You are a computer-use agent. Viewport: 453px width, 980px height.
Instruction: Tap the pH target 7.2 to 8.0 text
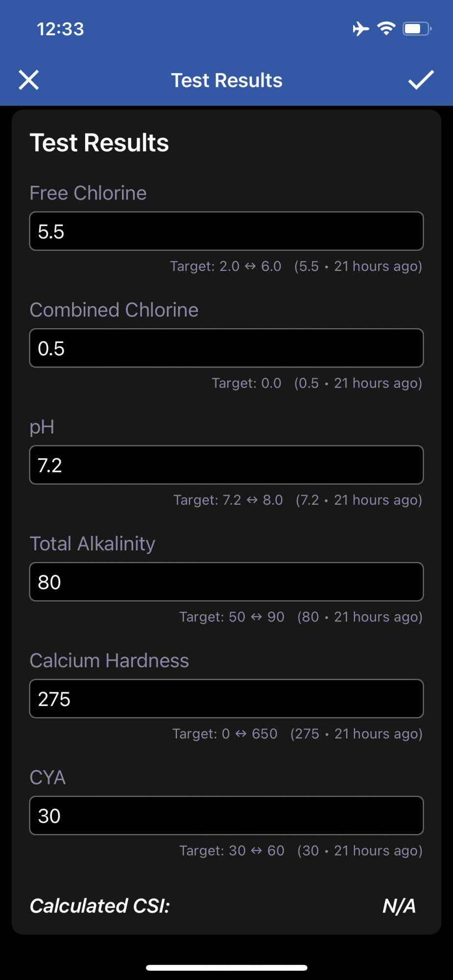point(228,500)
